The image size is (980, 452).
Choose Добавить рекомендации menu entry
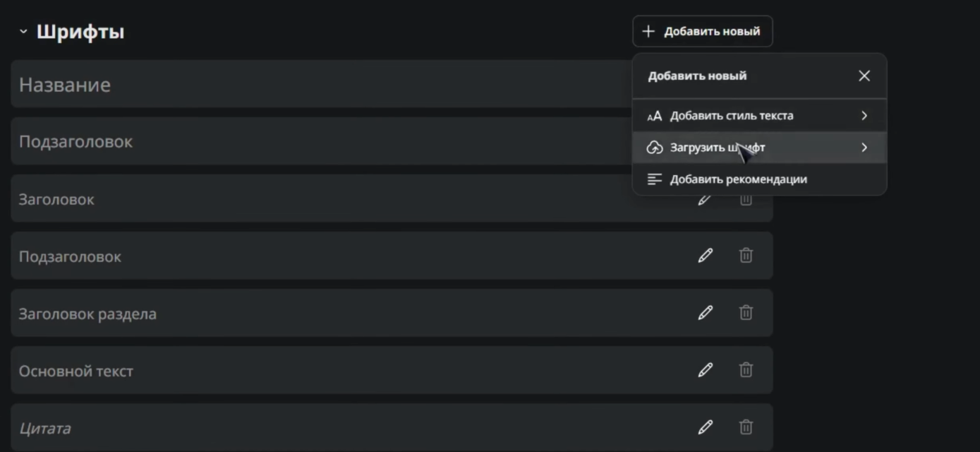tap(738, 179)
